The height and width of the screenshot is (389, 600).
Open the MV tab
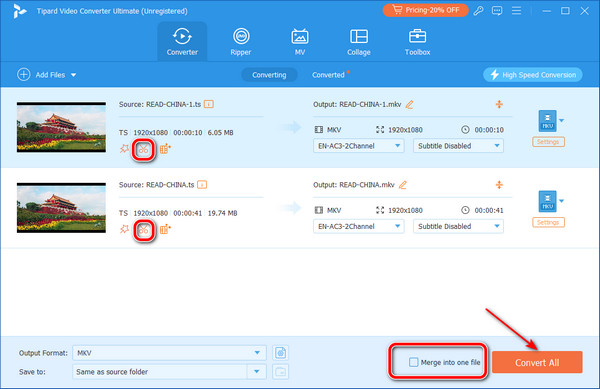[300, 41]
